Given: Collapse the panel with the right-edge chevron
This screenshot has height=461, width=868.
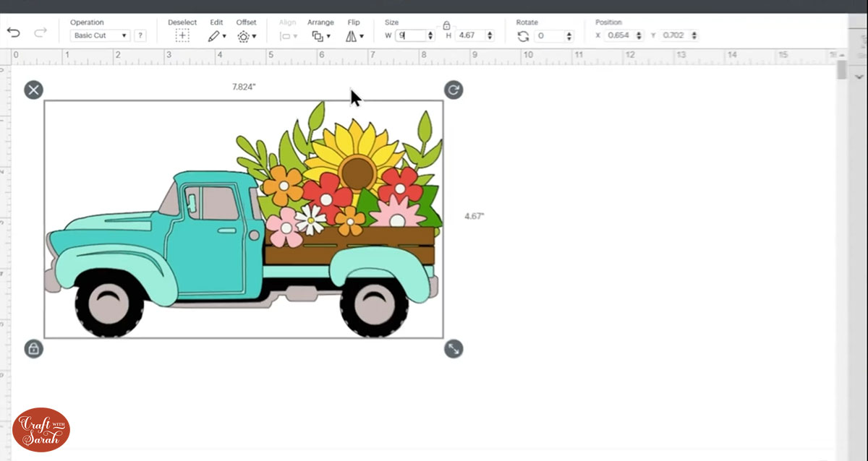Looking at the screenshot, I should click(x=859, y=76).
